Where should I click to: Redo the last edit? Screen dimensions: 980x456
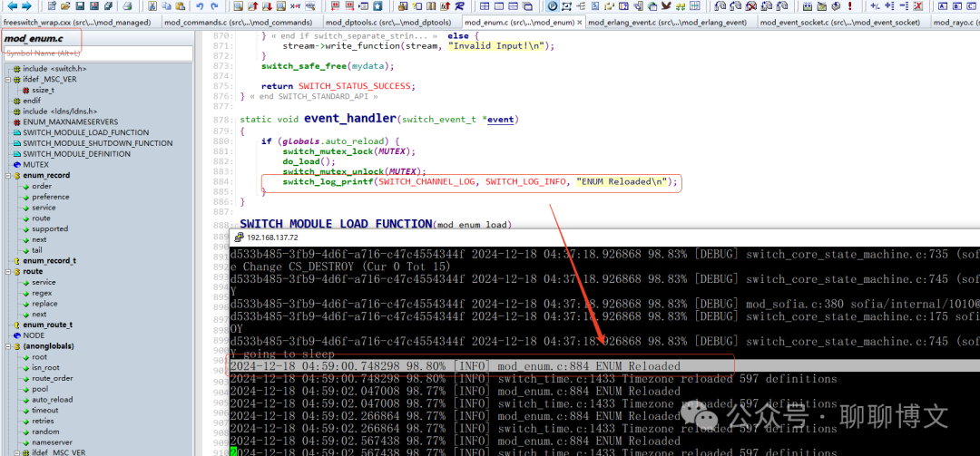pyautogui.click(x=214, y=6)
